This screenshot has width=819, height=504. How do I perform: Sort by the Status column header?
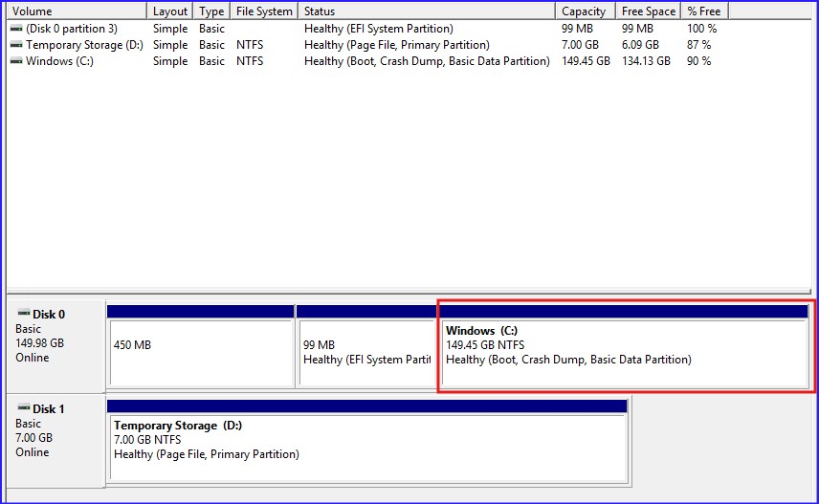pos(427,11)
